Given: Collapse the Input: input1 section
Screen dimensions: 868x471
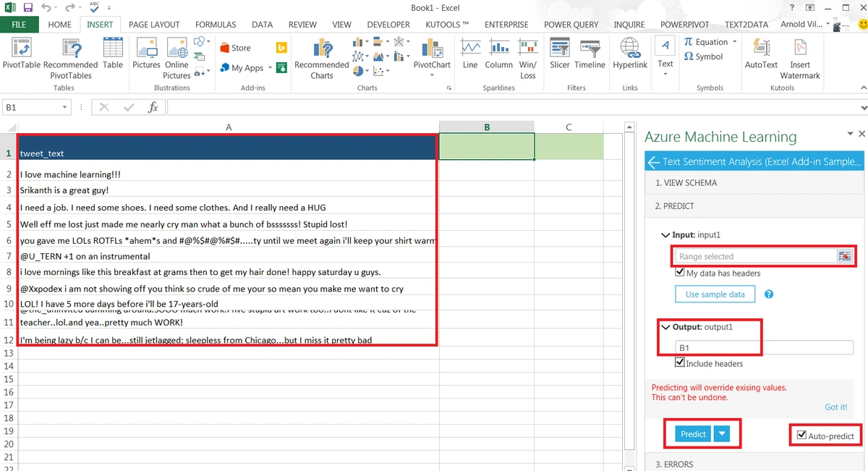Looking at the screenshot, I should tap(665, 235).
